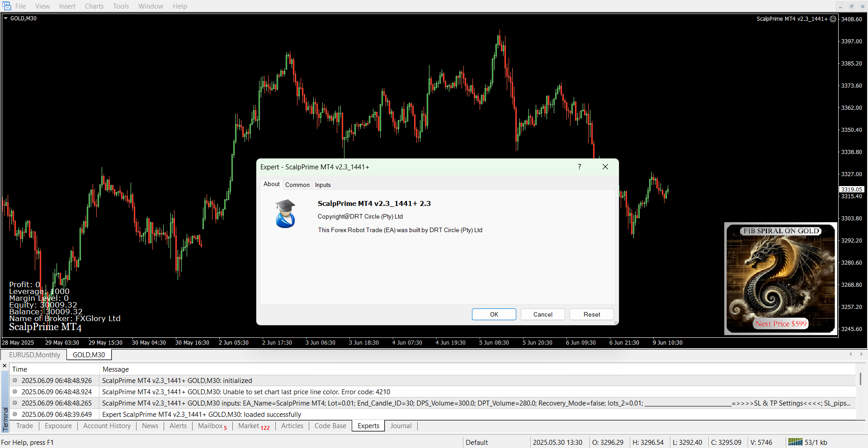Open the Journal tab in Terminal

401,426
